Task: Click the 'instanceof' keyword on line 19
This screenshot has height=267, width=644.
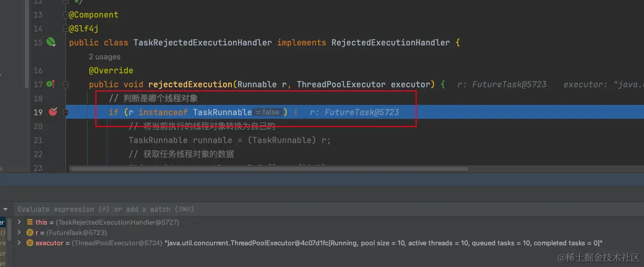Action: [163, 112]
